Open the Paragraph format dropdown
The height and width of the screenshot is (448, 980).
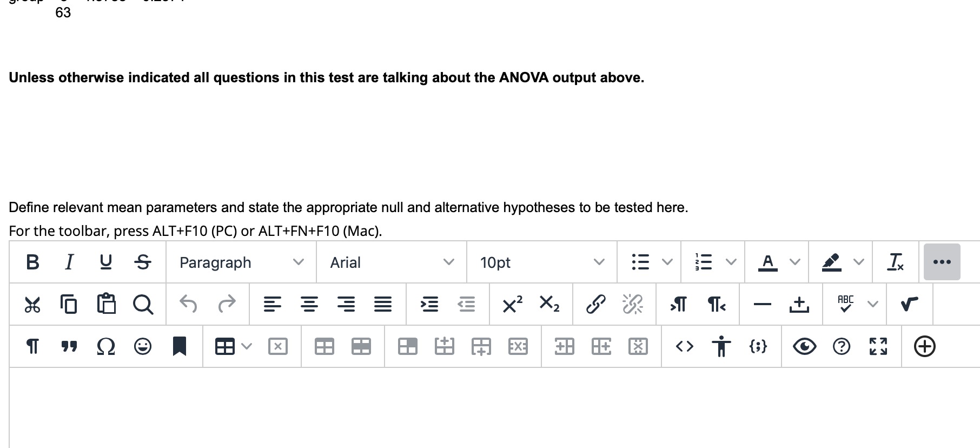click(241, 262)
